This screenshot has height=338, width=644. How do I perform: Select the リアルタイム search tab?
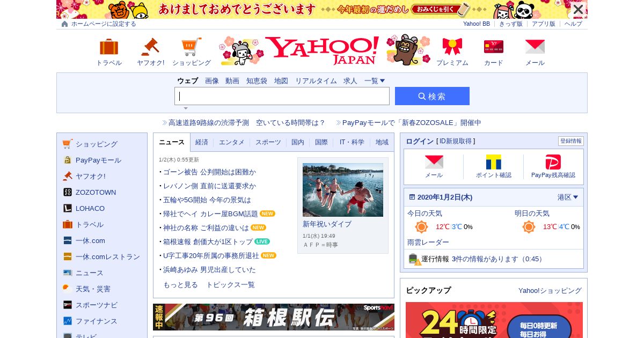(x=316, y=80)
